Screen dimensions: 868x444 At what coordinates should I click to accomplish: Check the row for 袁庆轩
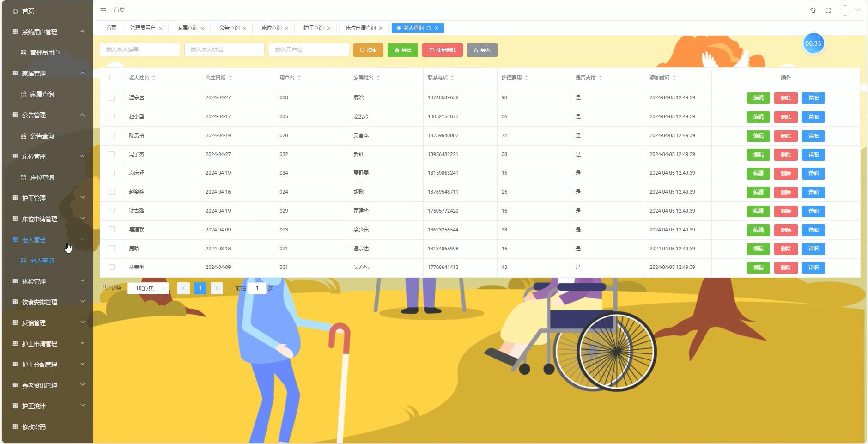point(111,173)
